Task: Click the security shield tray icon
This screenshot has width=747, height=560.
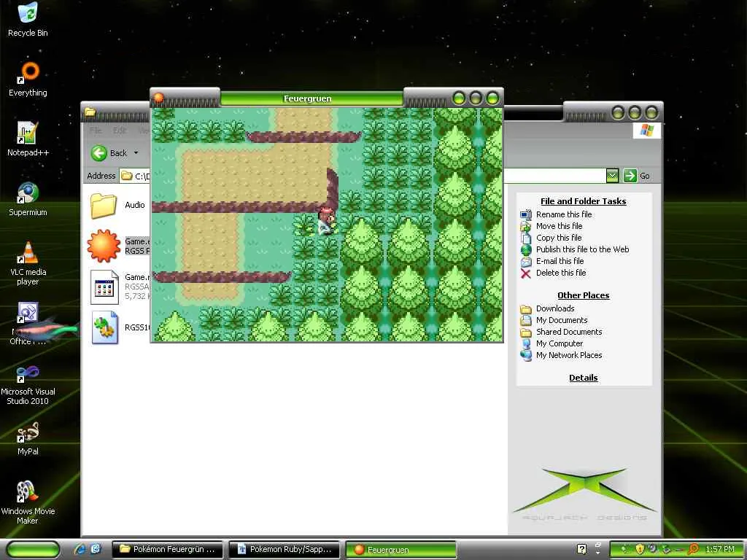Action: pos(640,549)
